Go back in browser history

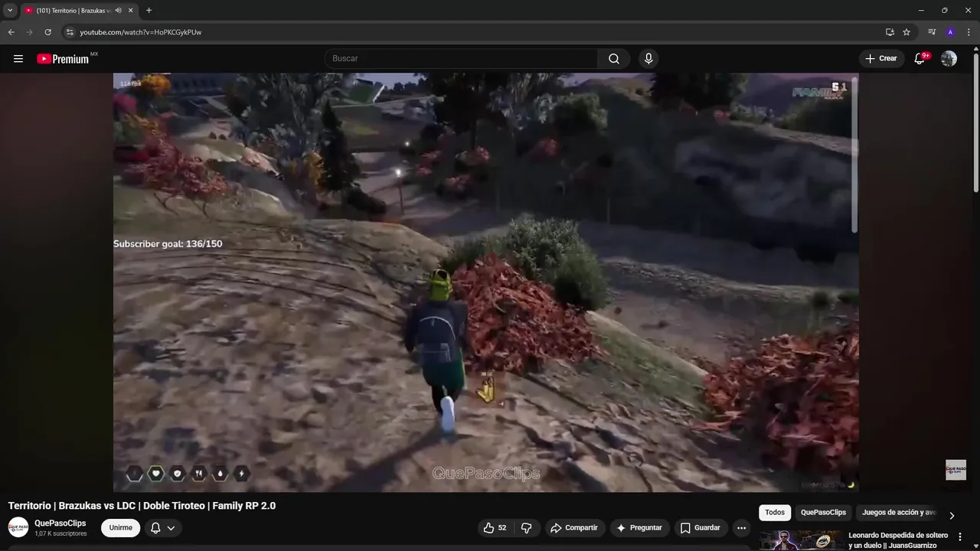(11, 32)
